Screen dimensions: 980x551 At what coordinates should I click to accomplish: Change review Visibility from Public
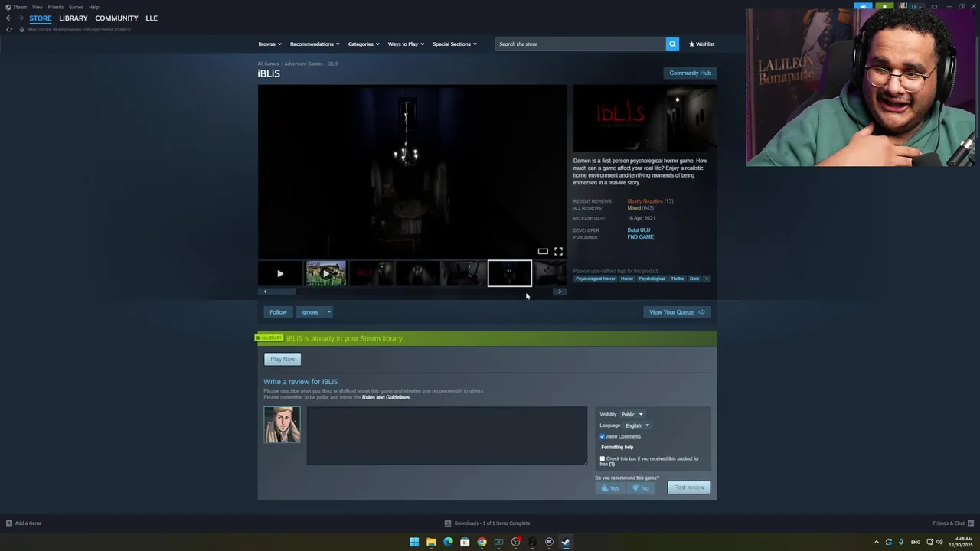[x=632, y=414]
